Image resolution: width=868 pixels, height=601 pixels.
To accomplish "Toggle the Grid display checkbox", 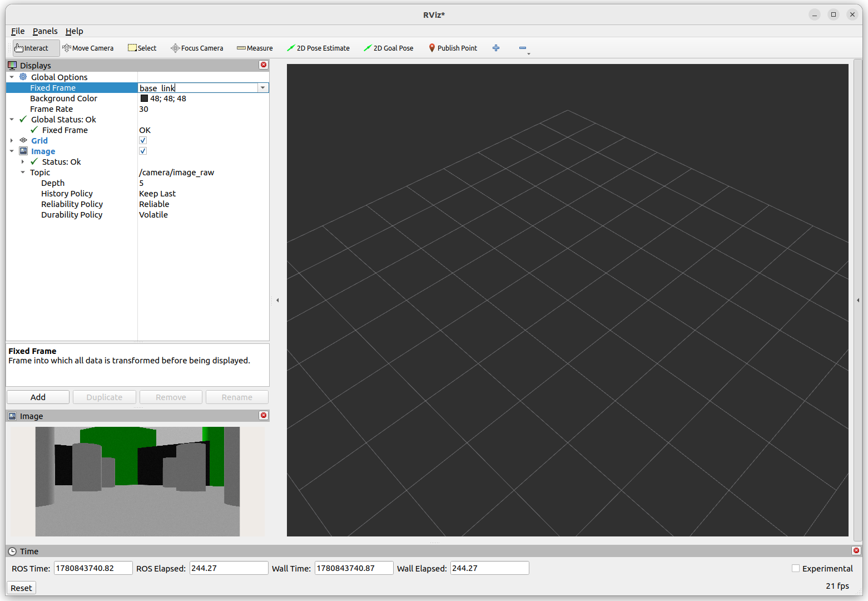I will pos(143,140).
